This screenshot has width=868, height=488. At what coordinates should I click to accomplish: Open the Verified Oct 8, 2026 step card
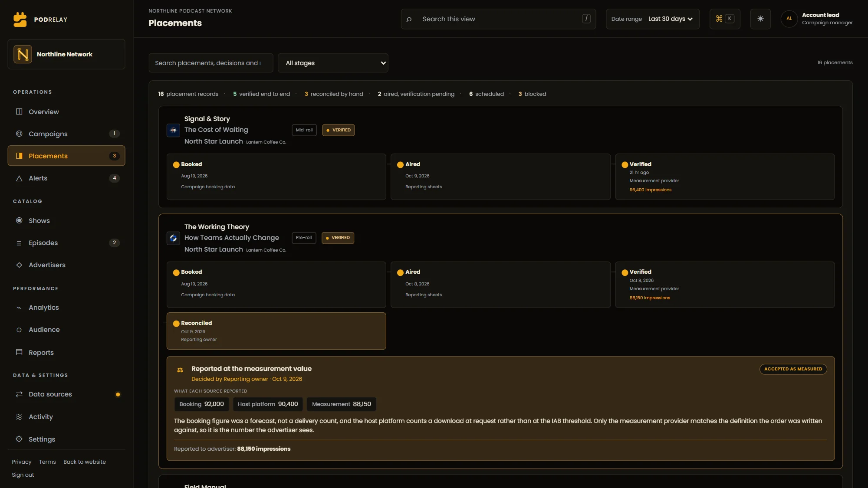725,285
